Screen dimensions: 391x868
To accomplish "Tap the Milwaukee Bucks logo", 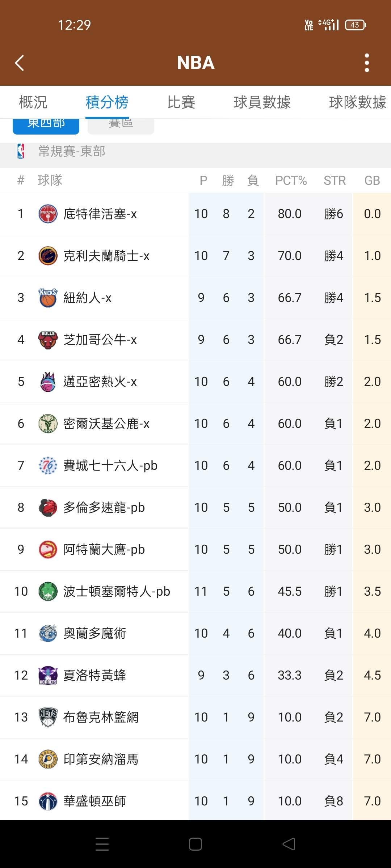I will [x=48, y=424].
